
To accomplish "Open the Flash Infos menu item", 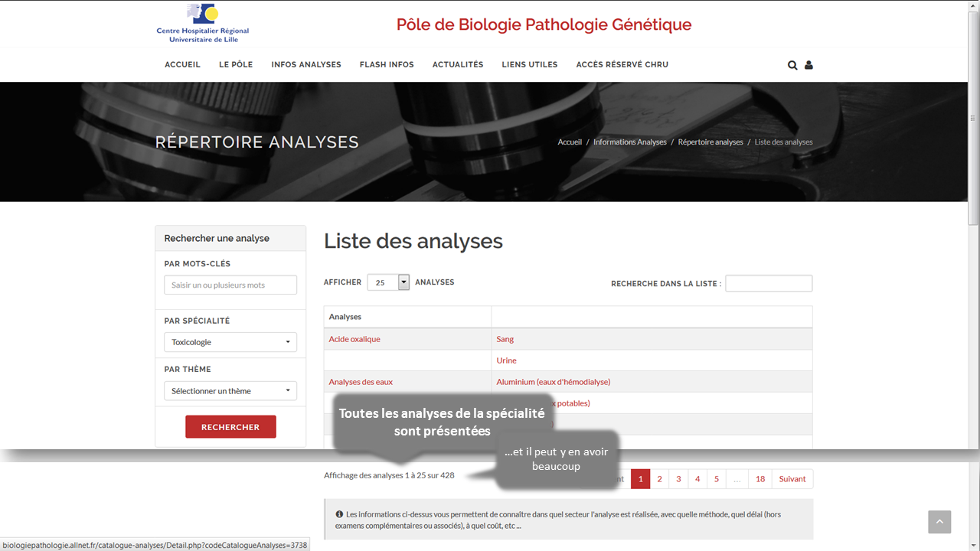I will pyautogui.click(x=387, y=65).
